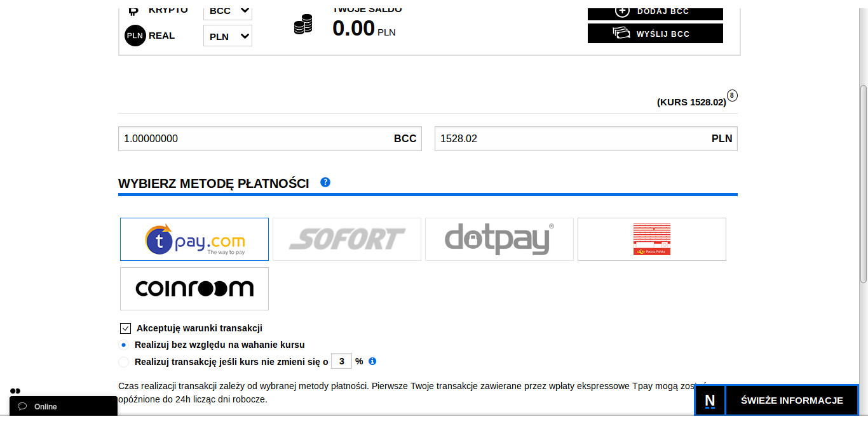868x424 pixels.
Task: Click the coins stack balance icon
Action: click(303, 25)
